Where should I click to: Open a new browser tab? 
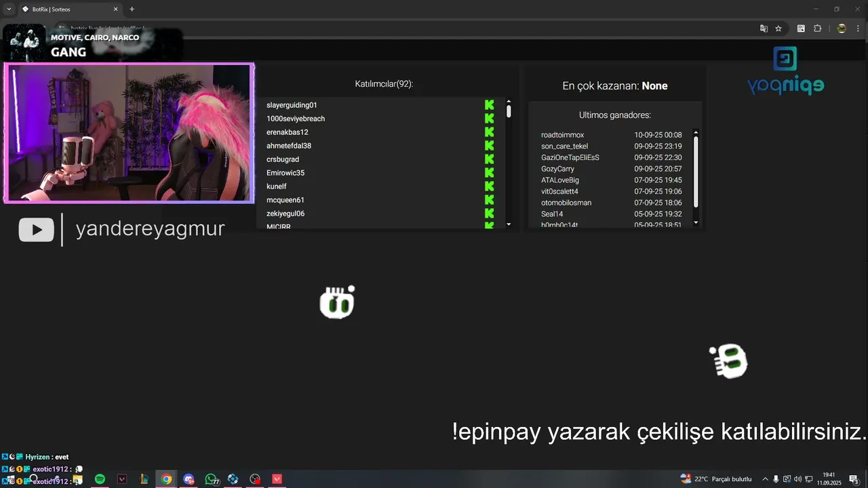pos(132,9)
